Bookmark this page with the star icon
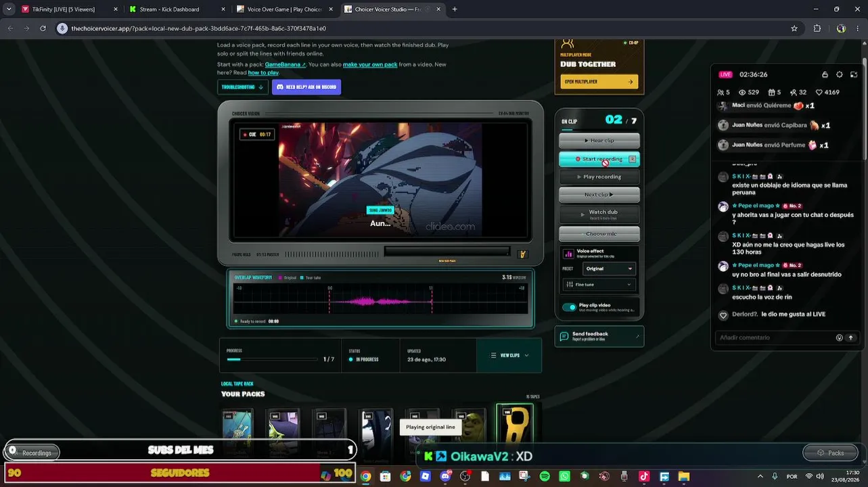 794,28
